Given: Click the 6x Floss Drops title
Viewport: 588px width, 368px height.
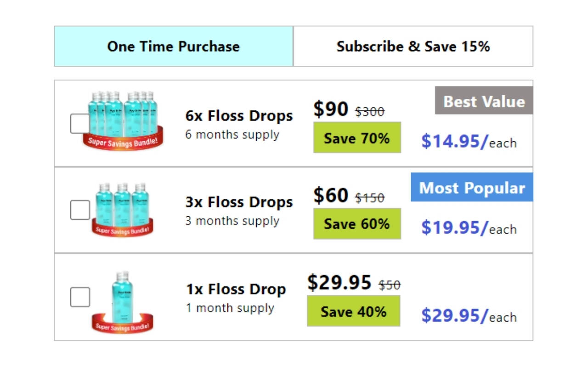Looking at the screenshot, I should point(239,115).
